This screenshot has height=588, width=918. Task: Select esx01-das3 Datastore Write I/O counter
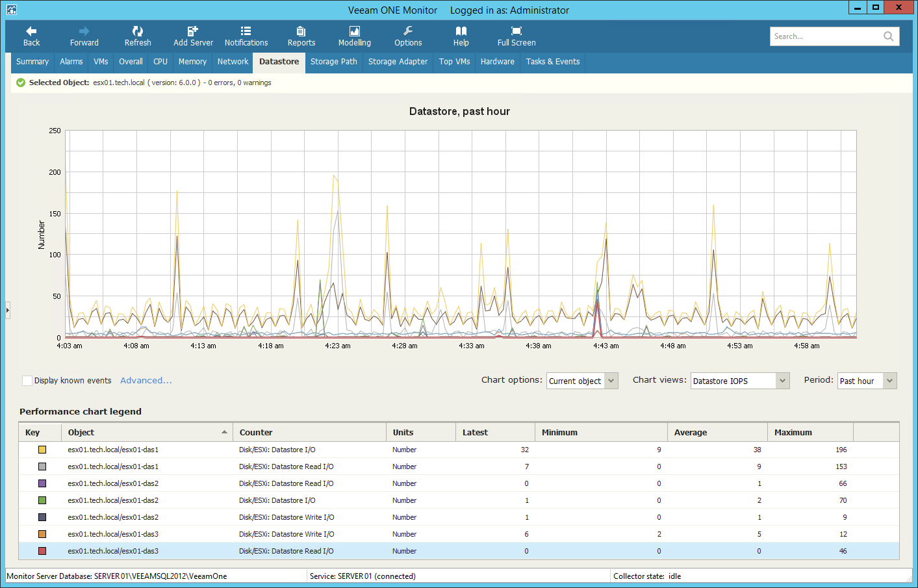(287, 534)
